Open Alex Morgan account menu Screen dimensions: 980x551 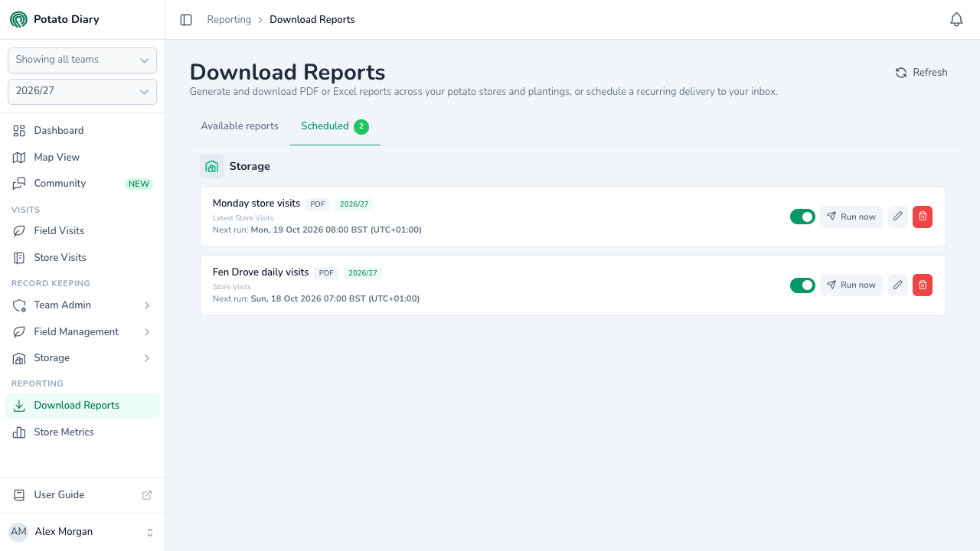82,532
